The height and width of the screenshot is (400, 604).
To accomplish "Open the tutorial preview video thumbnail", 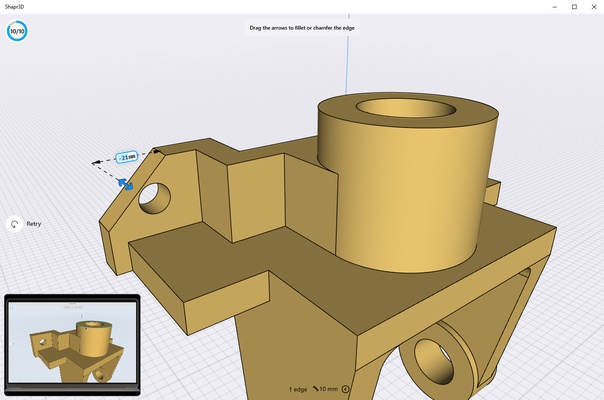I will (x=72, y=345).
